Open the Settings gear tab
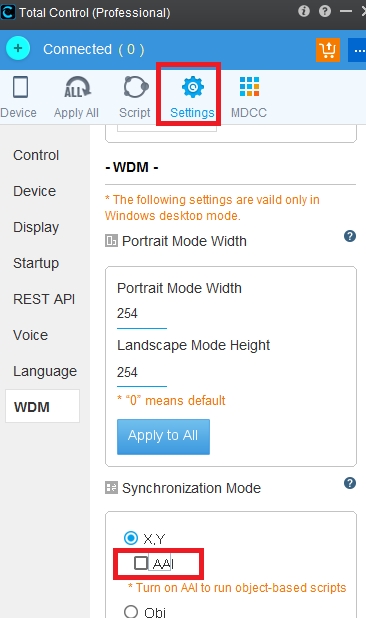Screen dimensions: 366x618 [192, 97]
